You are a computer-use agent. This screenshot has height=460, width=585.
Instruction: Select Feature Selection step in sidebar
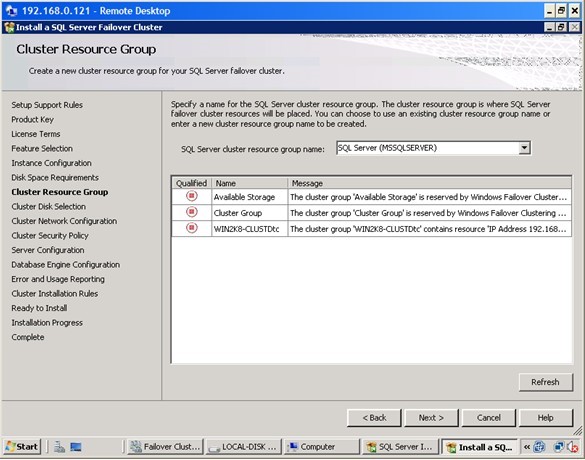(42, 148)
